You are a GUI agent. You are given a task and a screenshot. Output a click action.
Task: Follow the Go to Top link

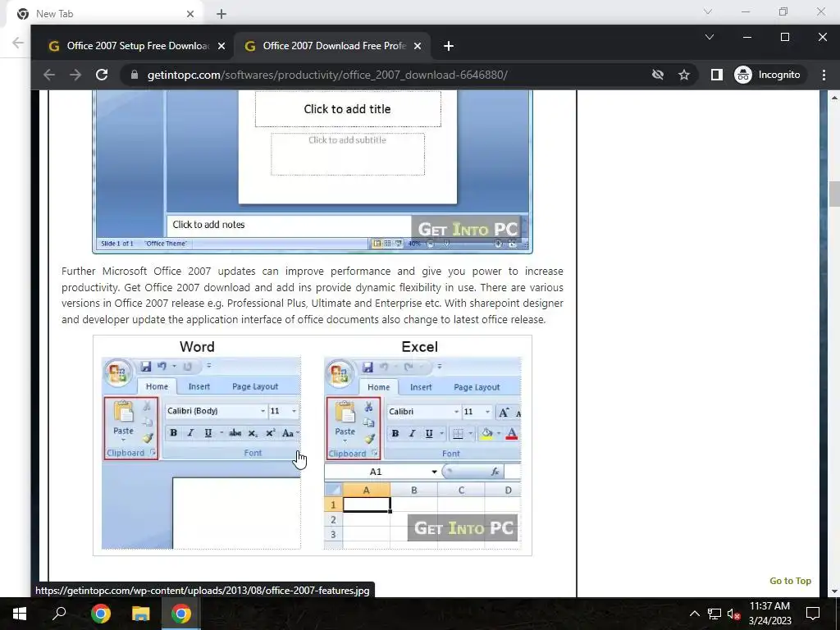tap(790, 581)
